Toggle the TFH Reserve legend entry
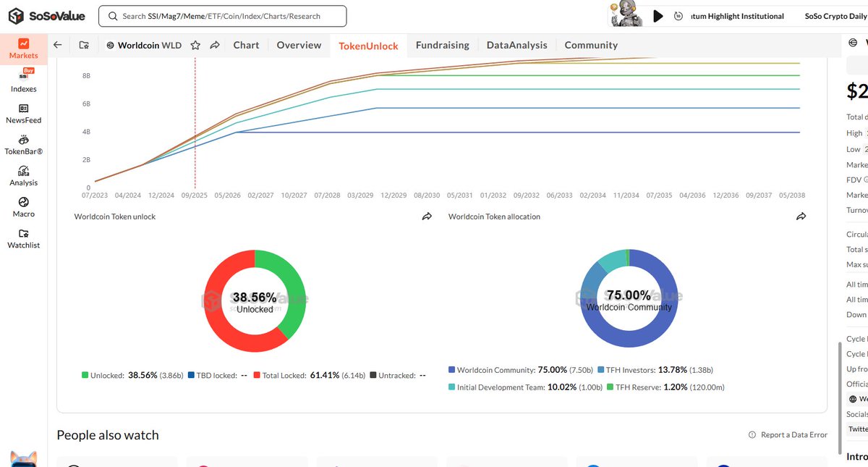 665,387
